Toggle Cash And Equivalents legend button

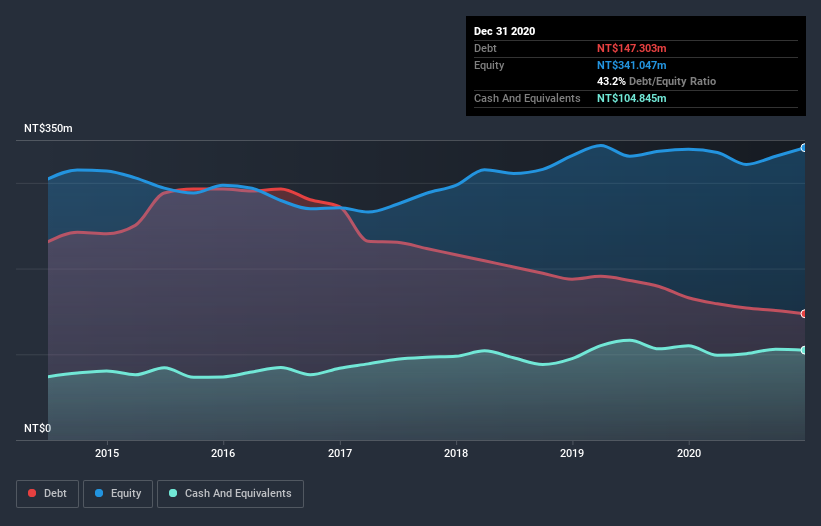click(230, 494)
